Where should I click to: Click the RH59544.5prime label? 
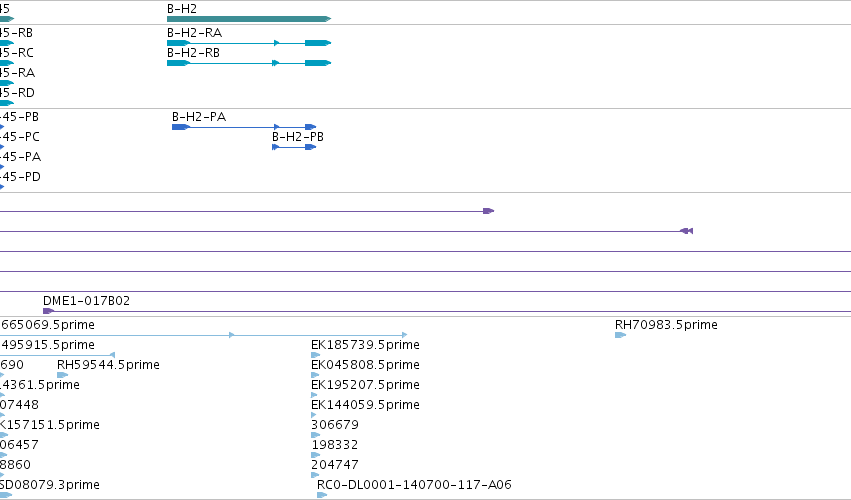[108, 365]
